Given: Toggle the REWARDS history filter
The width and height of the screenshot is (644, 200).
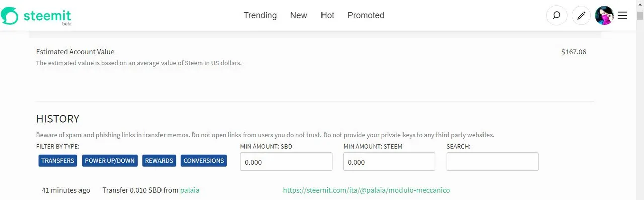Looking at the screenshot, I should coord(159,161).
